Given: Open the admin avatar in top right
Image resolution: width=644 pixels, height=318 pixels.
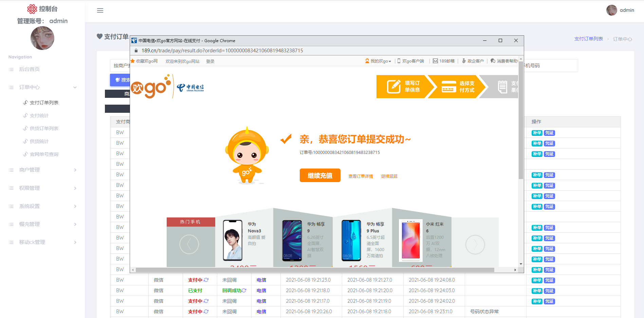Looking at the screenshot, I should 611,10.
